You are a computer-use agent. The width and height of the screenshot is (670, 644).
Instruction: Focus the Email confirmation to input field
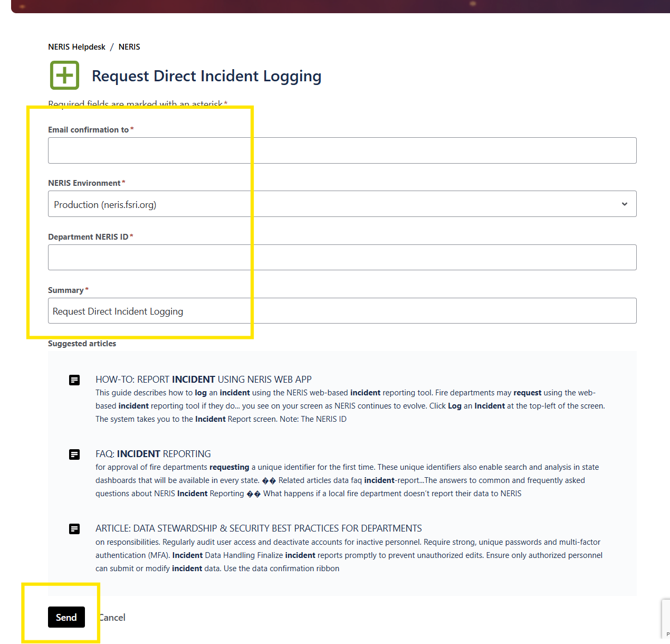point(342,151)
